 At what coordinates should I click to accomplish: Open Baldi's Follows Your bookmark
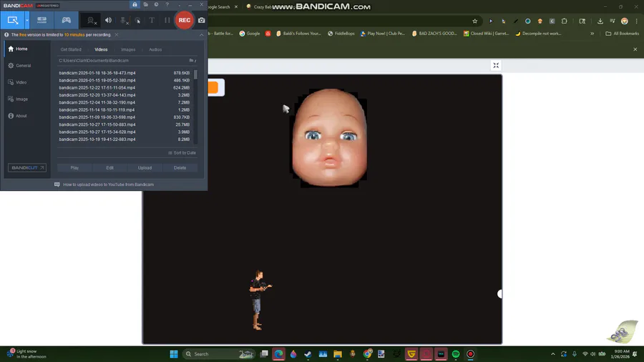click(x=298, y=34)
